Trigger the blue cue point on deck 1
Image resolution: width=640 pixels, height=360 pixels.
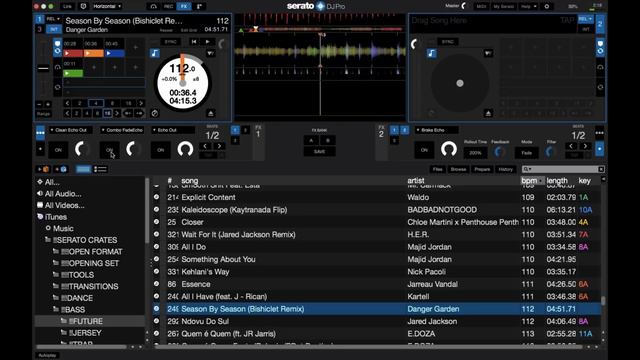coord(115,53)
